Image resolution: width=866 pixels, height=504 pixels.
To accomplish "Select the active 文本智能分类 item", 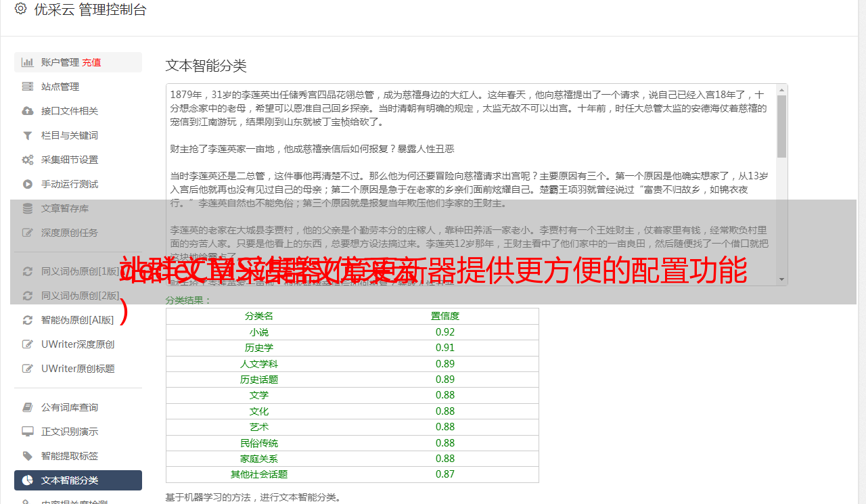I will 78,480.
